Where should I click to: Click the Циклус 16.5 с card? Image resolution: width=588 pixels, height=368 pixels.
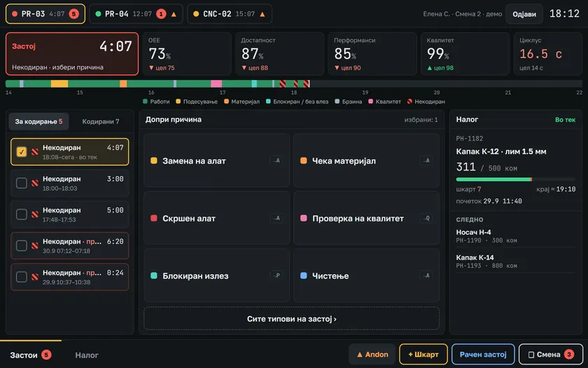pos(548,54)
